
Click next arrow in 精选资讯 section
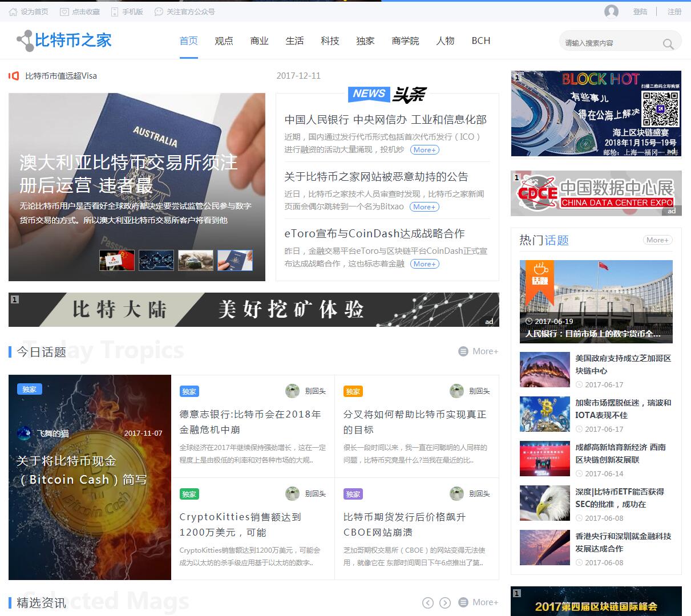coord(445,602)
